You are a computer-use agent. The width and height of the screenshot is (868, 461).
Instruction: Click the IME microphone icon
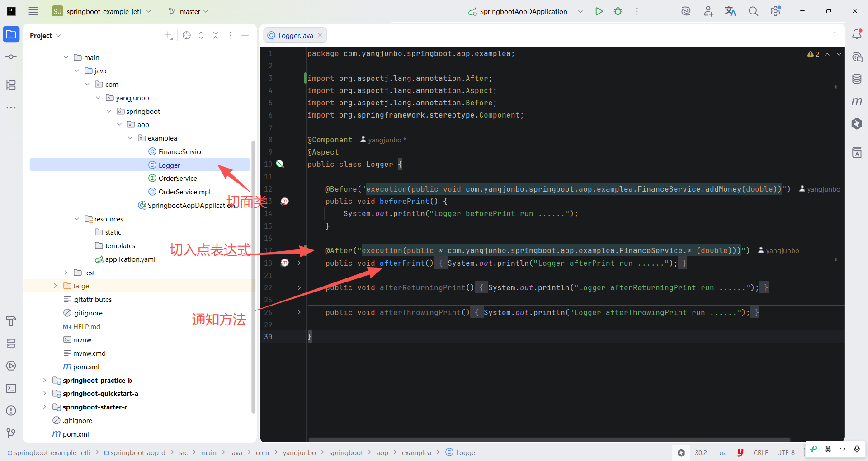pyautogui.click(x=857, y=449)
